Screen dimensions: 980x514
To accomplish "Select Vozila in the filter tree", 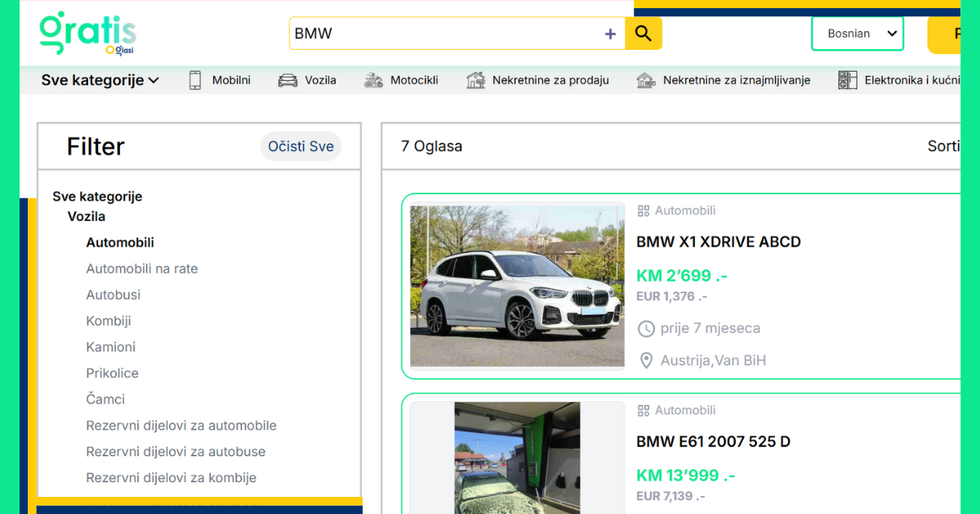I will tap(87, 216).
